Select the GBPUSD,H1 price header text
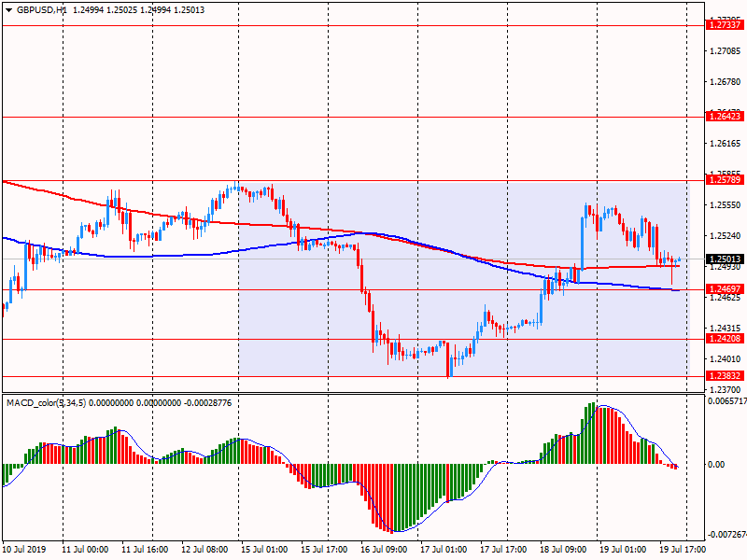This screenshot has width=747, height=560. click(110, 10)
